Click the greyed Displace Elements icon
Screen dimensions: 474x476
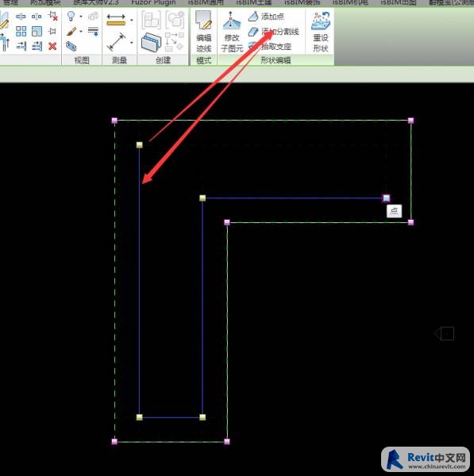(93, 16)
